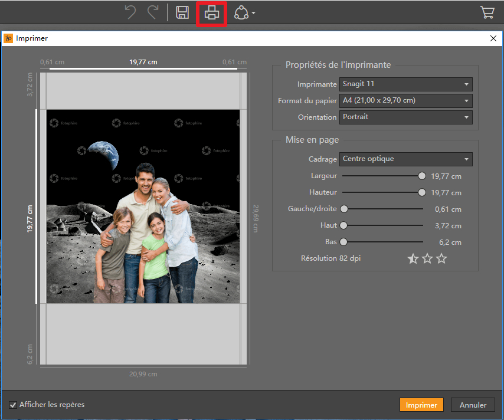Toggle the Afficher les repères checkbox

[x=13, y=405]
